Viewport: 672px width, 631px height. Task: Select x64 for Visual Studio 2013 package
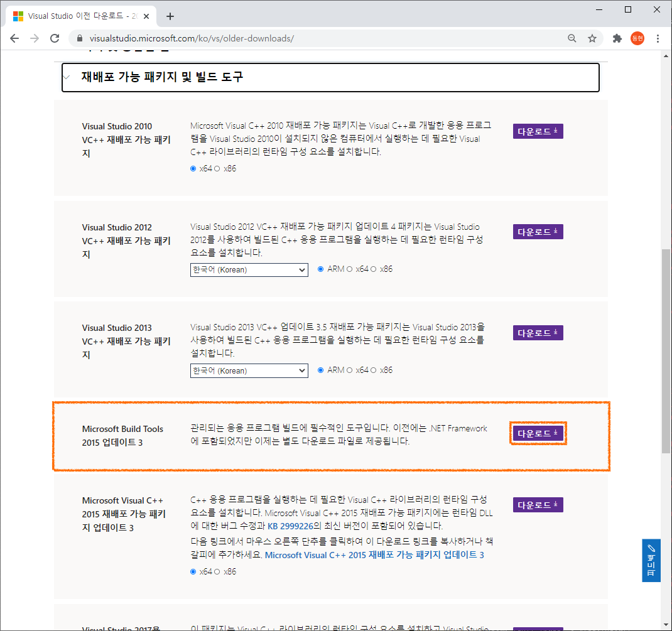coord(349,370)
